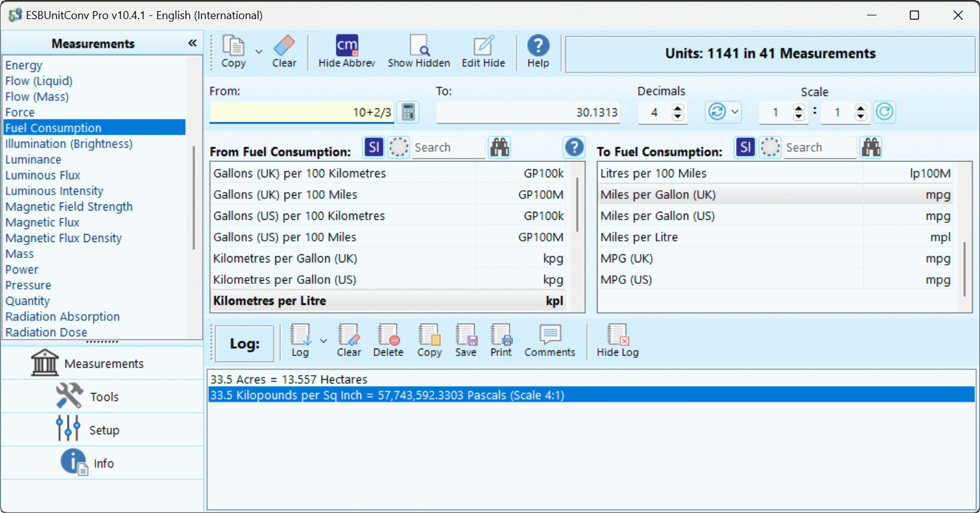Select the Kilopounds per Sq Inch log entry

(591, 395)
